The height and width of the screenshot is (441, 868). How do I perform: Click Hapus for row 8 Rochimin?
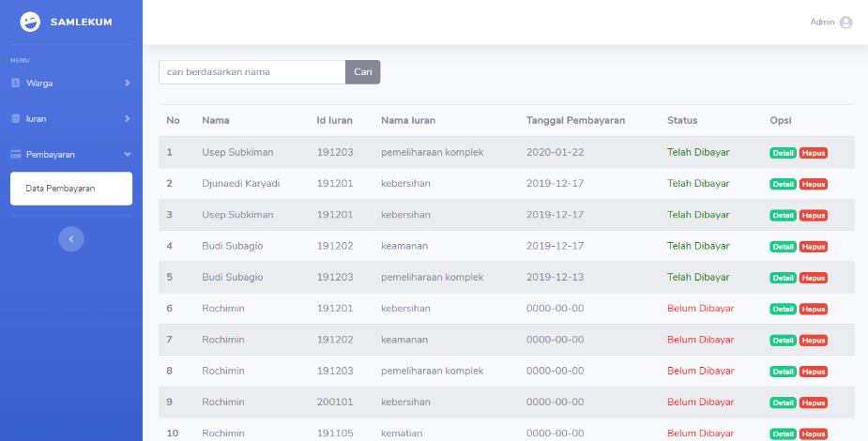814,372
